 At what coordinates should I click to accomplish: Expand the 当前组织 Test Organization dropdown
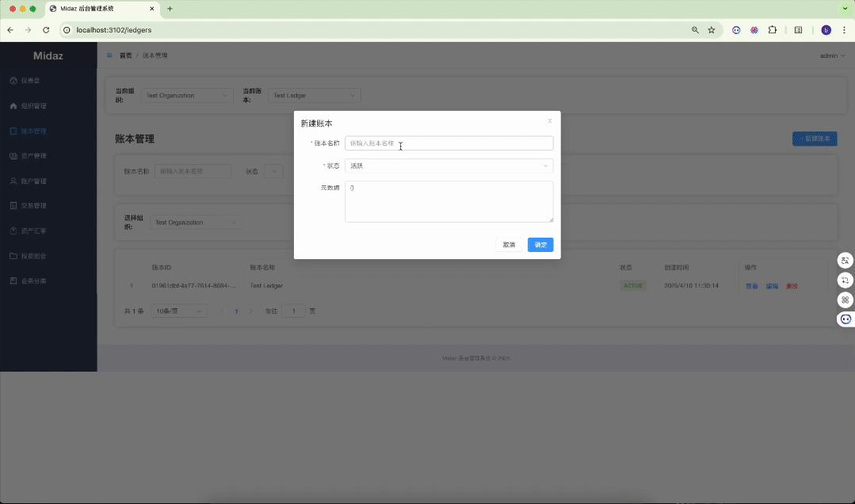click(187, 95)
